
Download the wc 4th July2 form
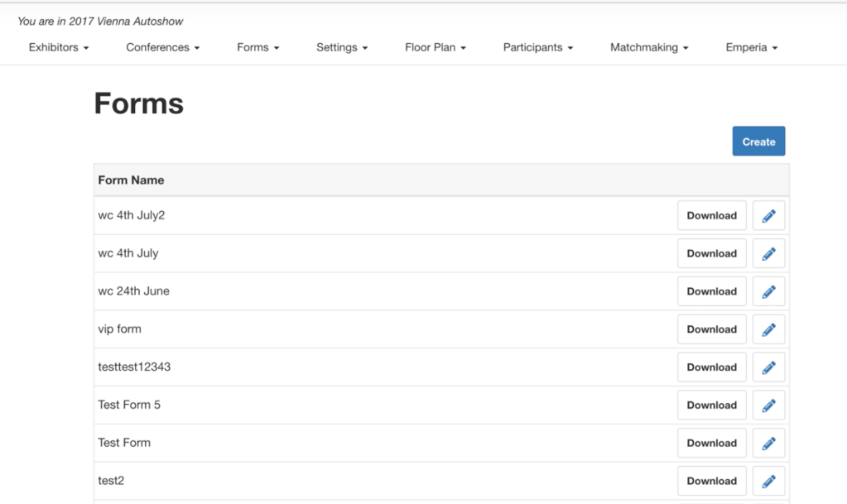[x=711, y=216]
